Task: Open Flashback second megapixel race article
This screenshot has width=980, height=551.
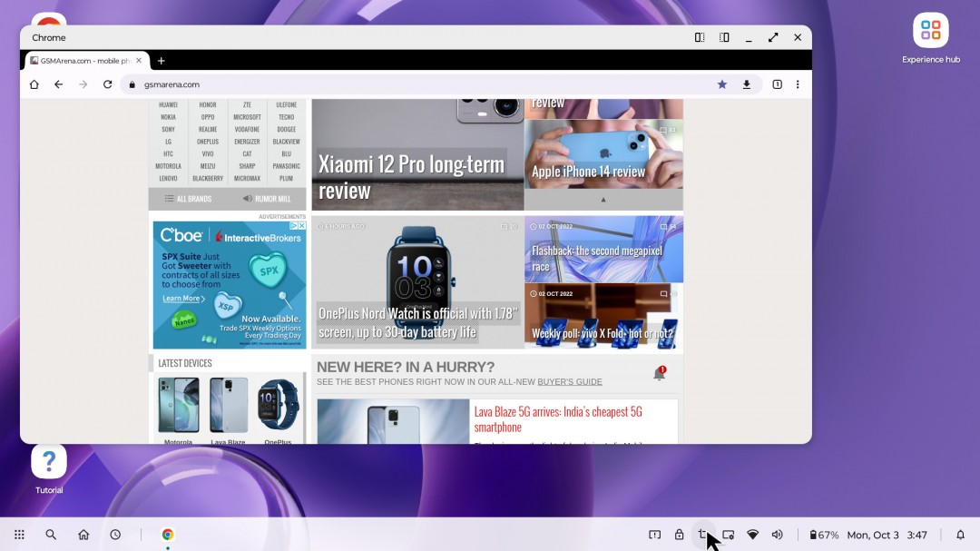Action: coord(603,250)
